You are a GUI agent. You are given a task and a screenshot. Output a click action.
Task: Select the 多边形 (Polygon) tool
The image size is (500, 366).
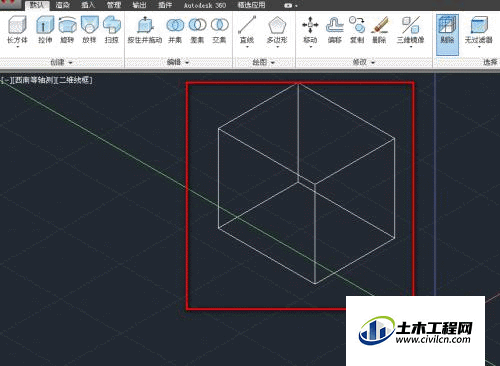(277, 29)
